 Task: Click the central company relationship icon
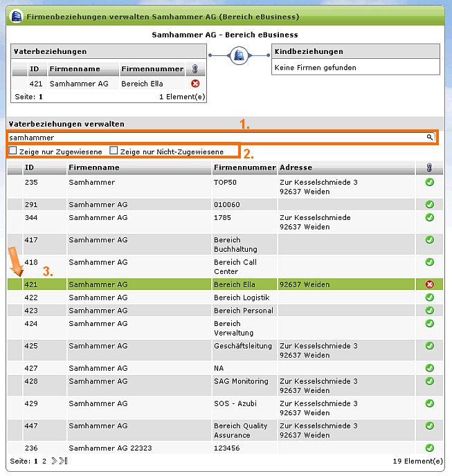239,55
